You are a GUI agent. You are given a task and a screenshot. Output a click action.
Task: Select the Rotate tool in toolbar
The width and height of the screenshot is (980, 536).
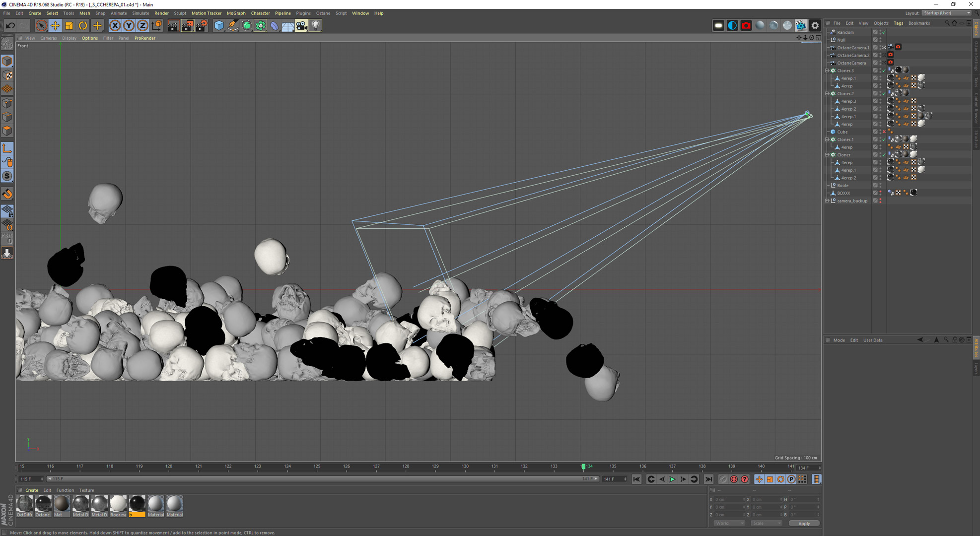click(x=83, y=25)
